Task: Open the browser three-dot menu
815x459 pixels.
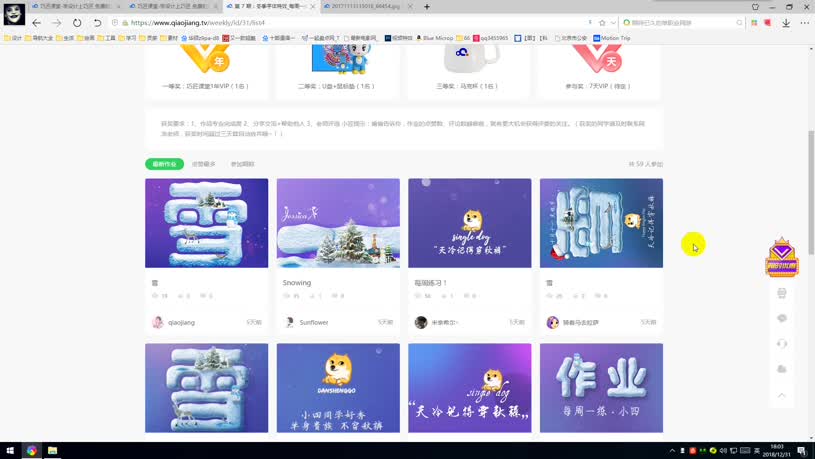Action: 804,23
